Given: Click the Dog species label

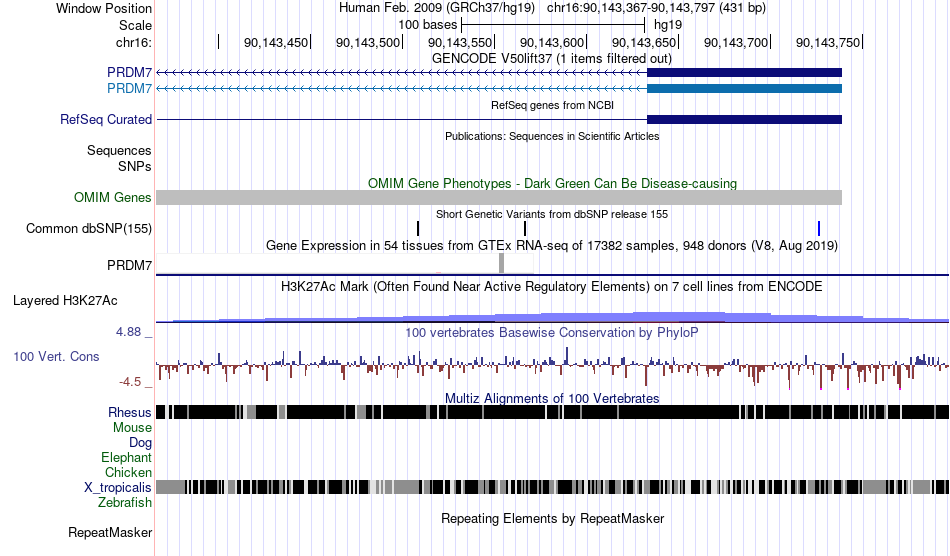Looking at the screenshot, I should (140, 443).
